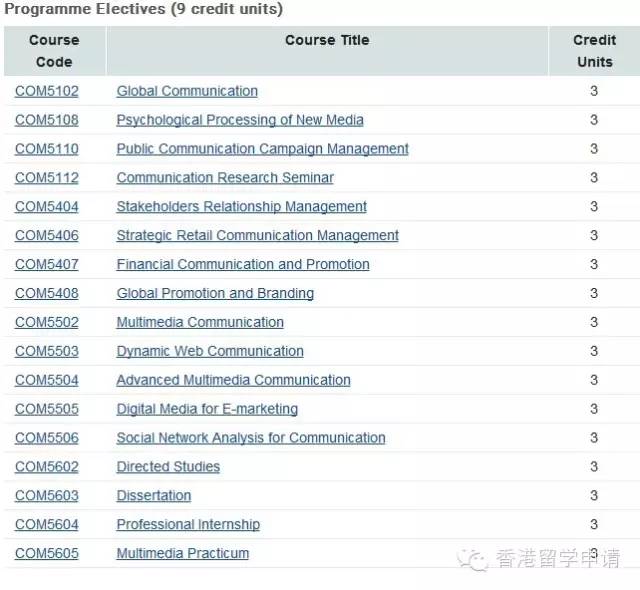Open Financial Communication and Promotion link

pos(243,264)
